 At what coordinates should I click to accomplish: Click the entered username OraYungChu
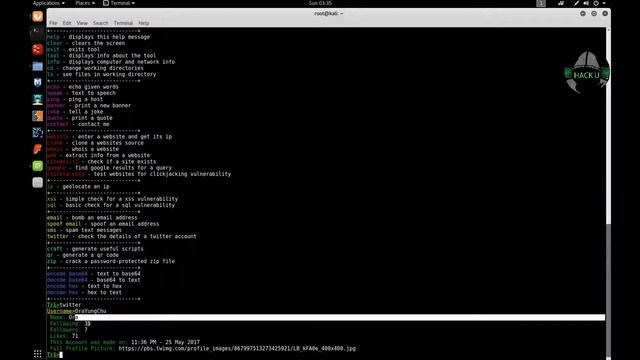pos(91,311)
